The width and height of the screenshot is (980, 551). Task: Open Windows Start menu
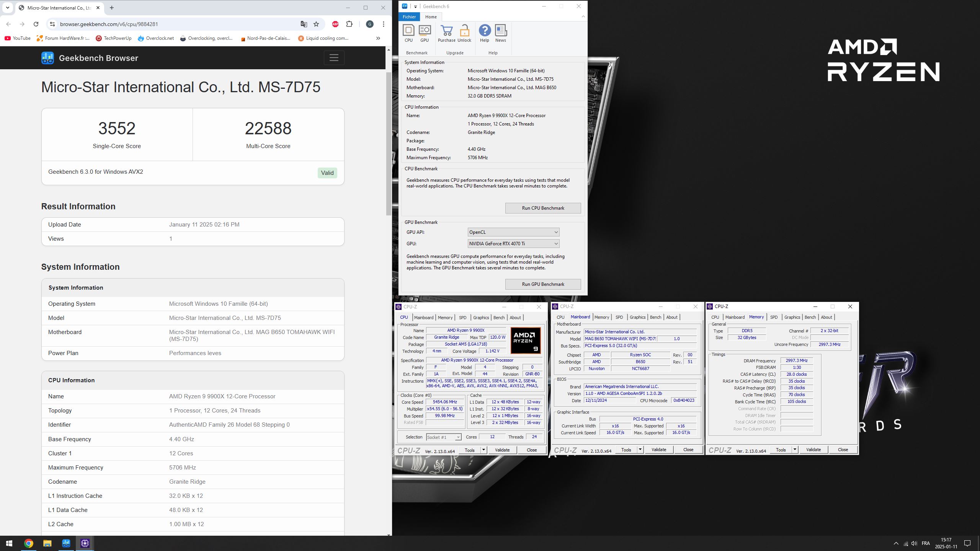pyautogui.click(x=9, y=543)
